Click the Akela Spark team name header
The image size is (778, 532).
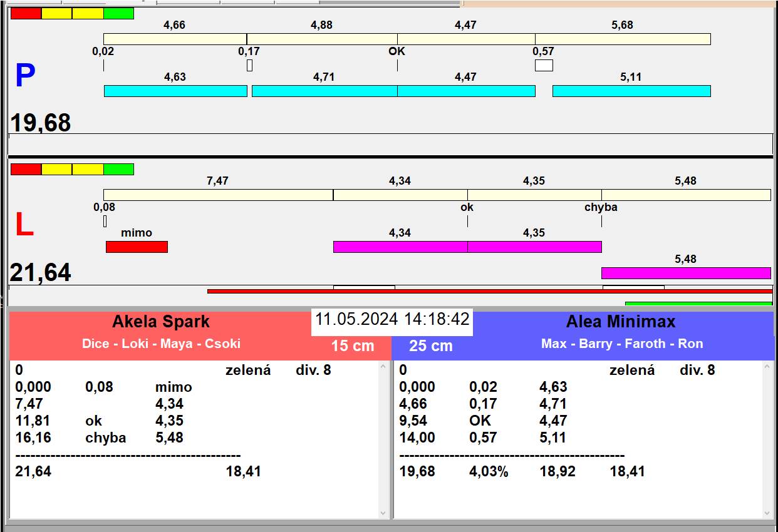tap(161, 322)
